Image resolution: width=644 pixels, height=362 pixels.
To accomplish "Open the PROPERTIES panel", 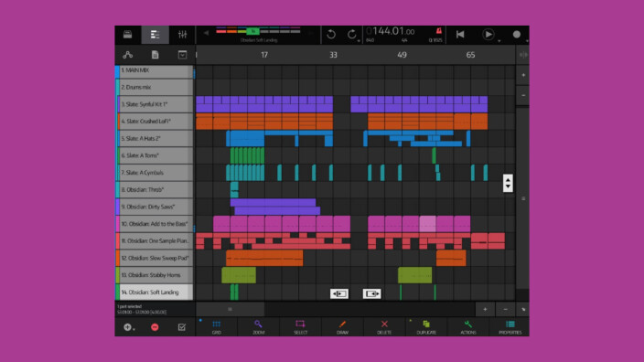I will [x=510, y=327].
